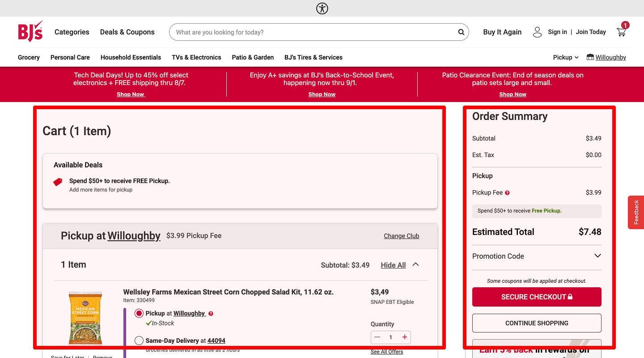644x358 pixels.
Task: Decrease quantity with the minus button
Action: pos(377,337)
